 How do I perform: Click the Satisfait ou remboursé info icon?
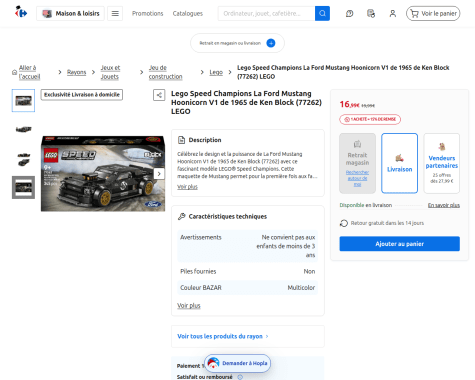[x=240, y=377]
